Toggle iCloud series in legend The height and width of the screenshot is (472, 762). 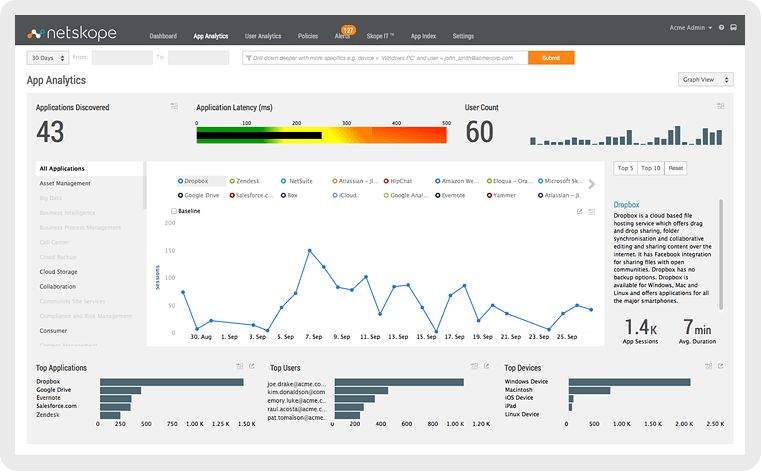pos(344,195)
